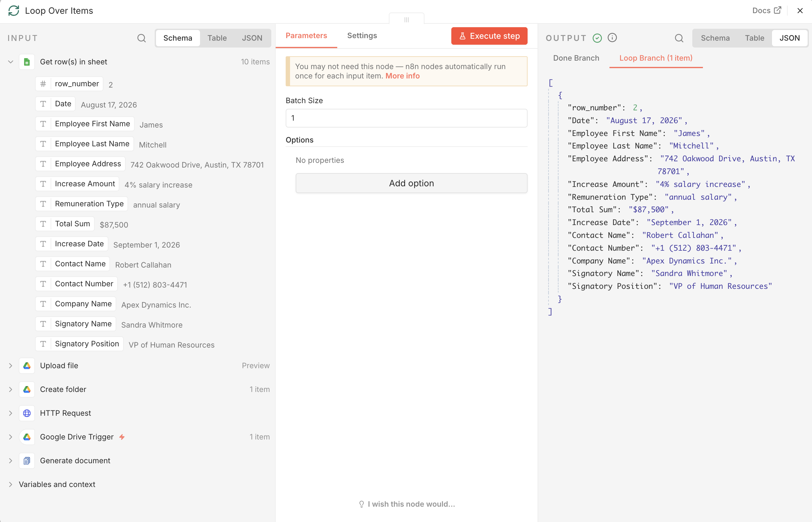Focus the Batch Size input field
This screenshot has height=522, width=812.
(406, 118)
